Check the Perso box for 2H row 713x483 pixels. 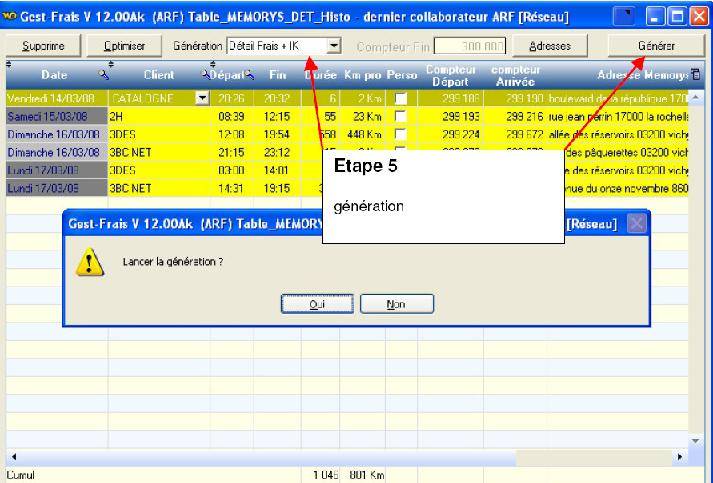point(402,117)
